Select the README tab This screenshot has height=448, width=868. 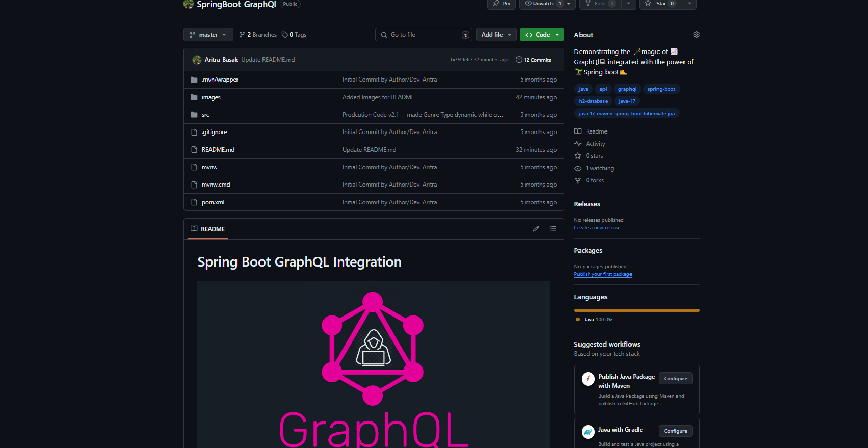[x=207, y=229]
